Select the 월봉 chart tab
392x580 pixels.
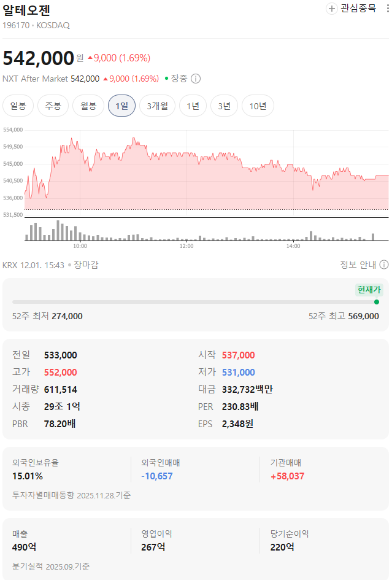point(88,106)
